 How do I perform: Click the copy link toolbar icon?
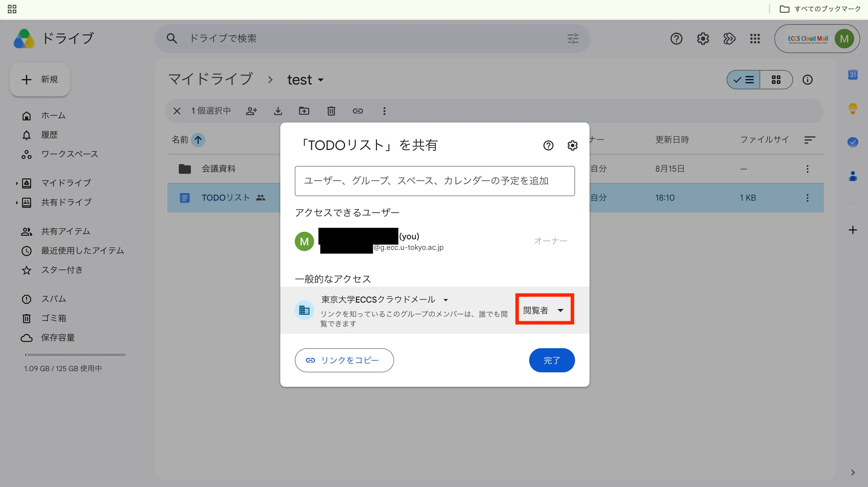[358, 111]
